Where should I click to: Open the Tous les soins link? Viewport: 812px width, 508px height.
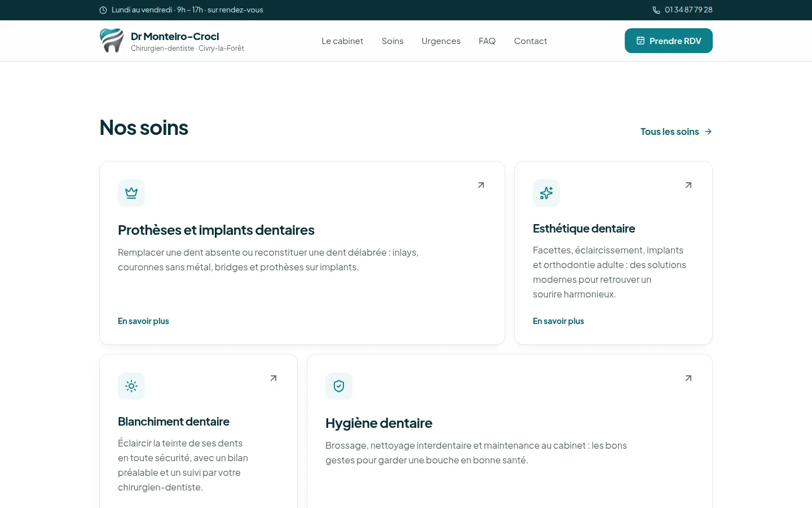[677, 132]
